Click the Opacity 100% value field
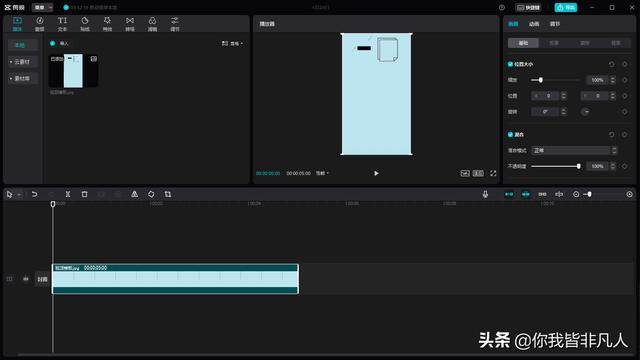The width and height of the screenshot is (640, 360). (598, 166)
